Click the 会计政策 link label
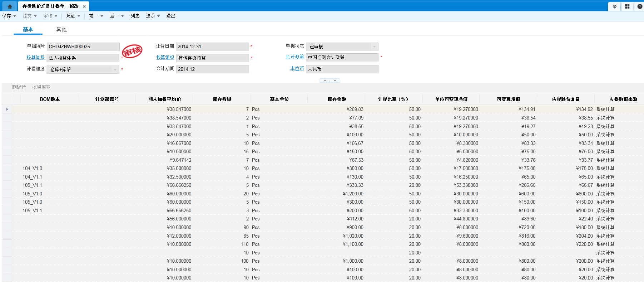This screenshot has width=644, height=282. pos(294,57)
